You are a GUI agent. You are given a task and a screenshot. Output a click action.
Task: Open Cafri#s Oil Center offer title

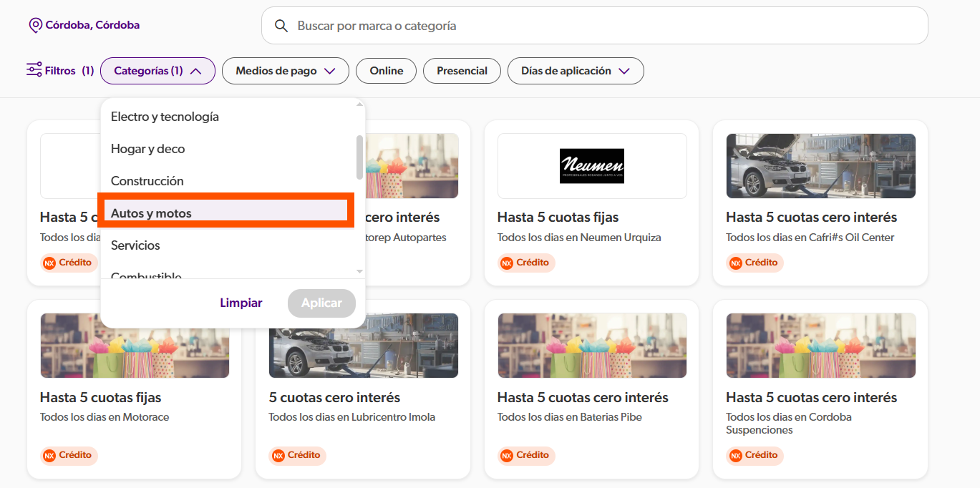[x=811, y=217]
